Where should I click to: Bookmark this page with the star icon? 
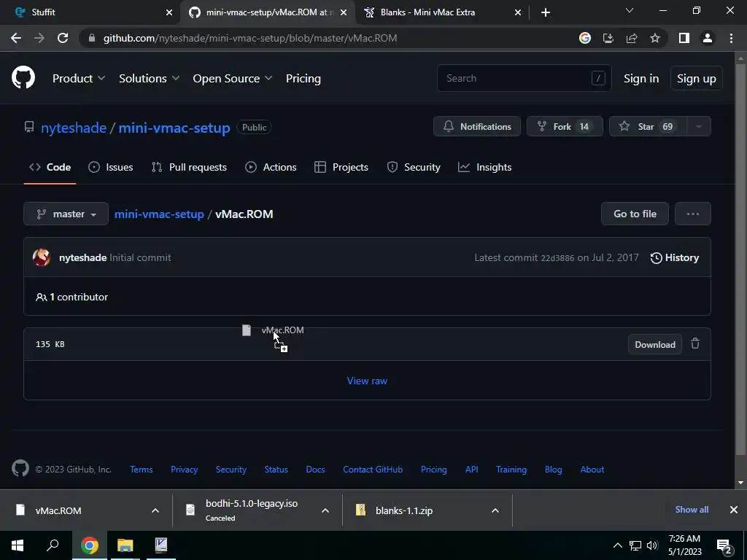tap(655, 38)
